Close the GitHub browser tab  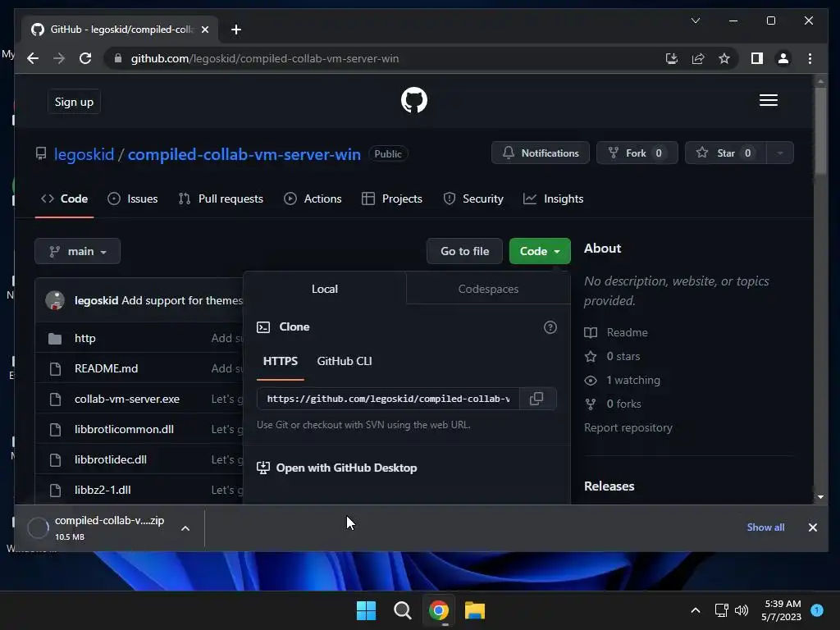(x=204, y=30)
